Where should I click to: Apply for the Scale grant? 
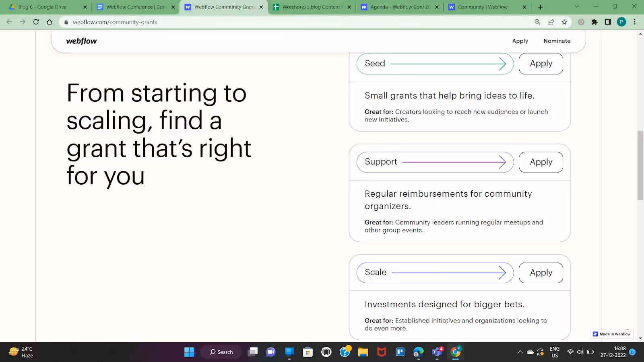[541, 273]
